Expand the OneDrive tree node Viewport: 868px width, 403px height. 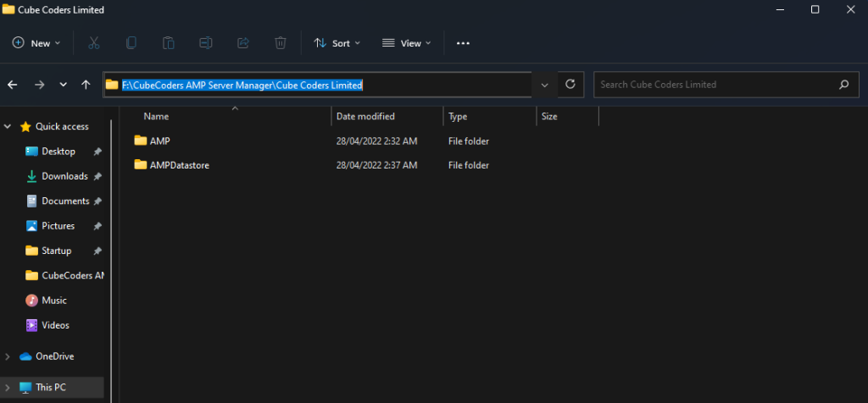[8, 356]
